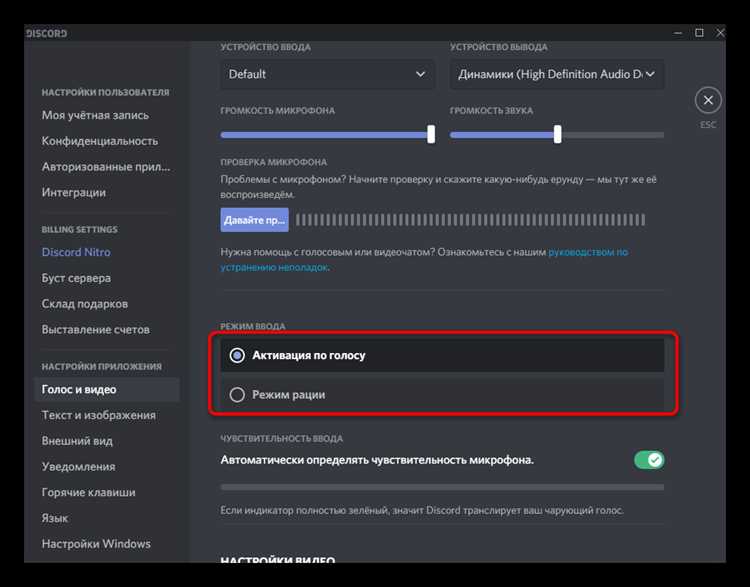Open Буст сервера section

point(76,278)
